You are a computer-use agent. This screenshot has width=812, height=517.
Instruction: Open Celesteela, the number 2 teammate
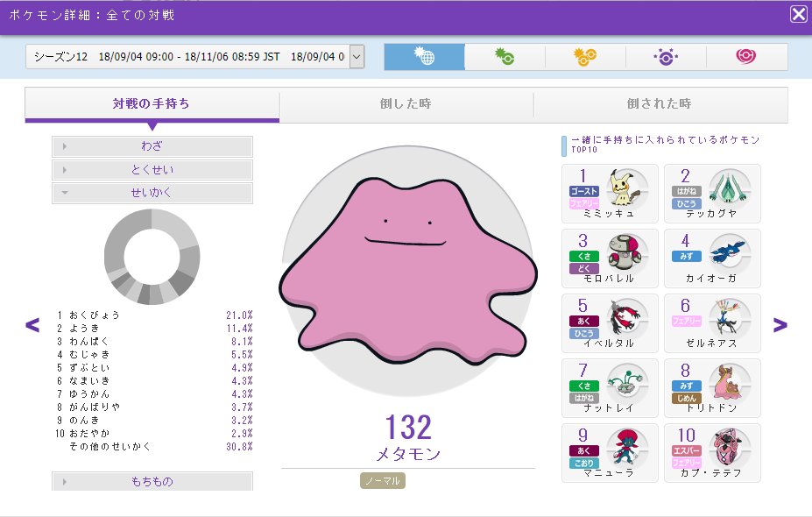(713, 191)
